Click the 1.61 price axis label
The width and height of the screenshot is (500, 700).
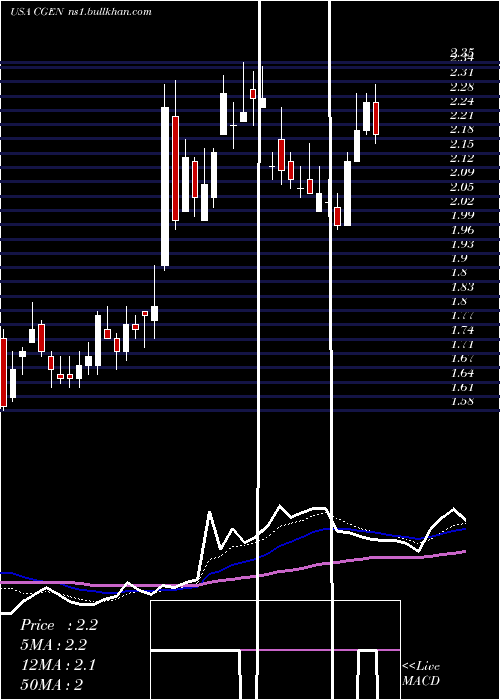462,387
